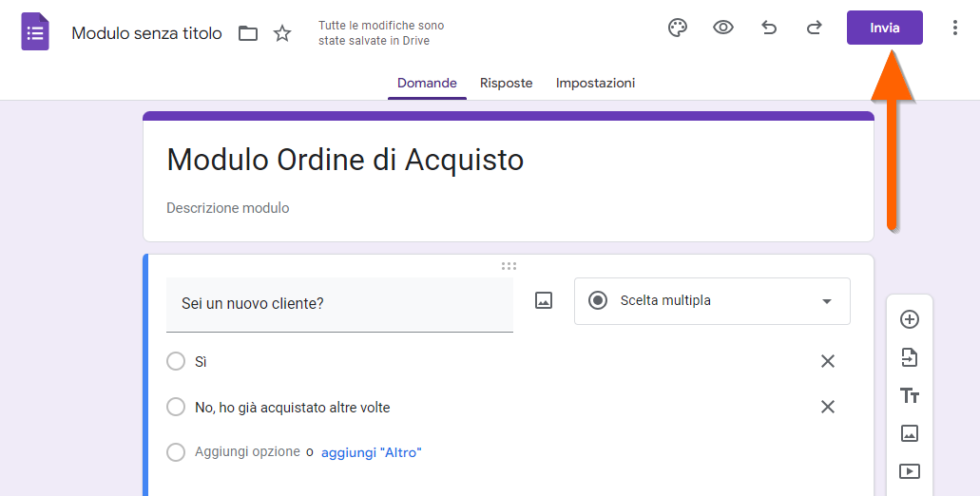
Task: Select the "No, ho già acquistato" radio option
Action: (x=176, y=407)
